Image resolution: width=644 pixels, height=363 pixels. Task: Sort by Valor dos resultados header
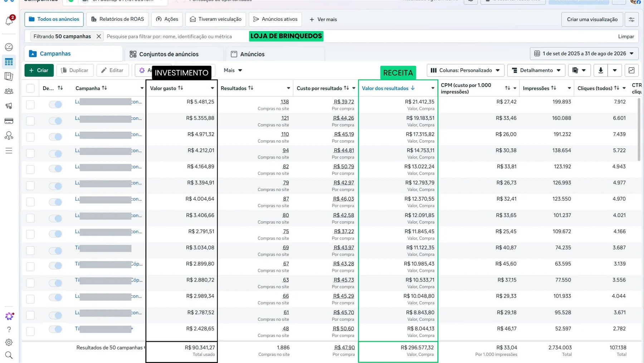[388, 88]
